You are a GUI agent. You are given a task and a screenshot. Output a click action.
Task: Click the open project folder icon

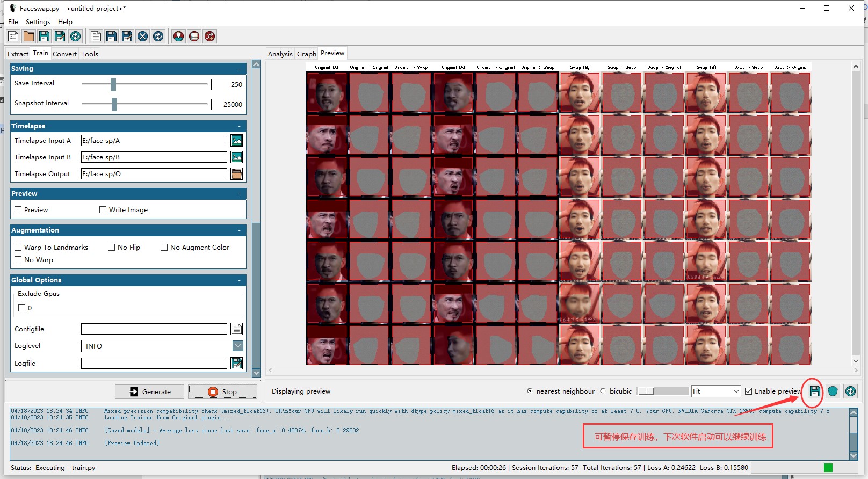click(x=29, y=37)
